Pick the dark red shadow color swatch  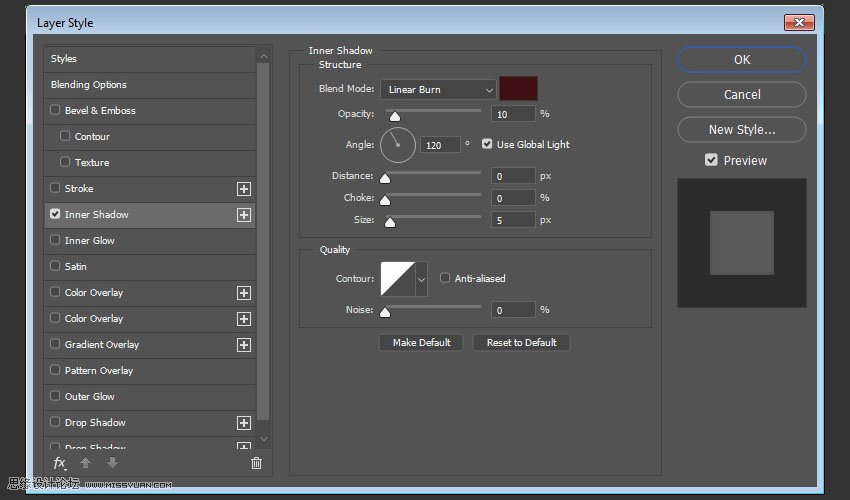click(x=519, y=88)
